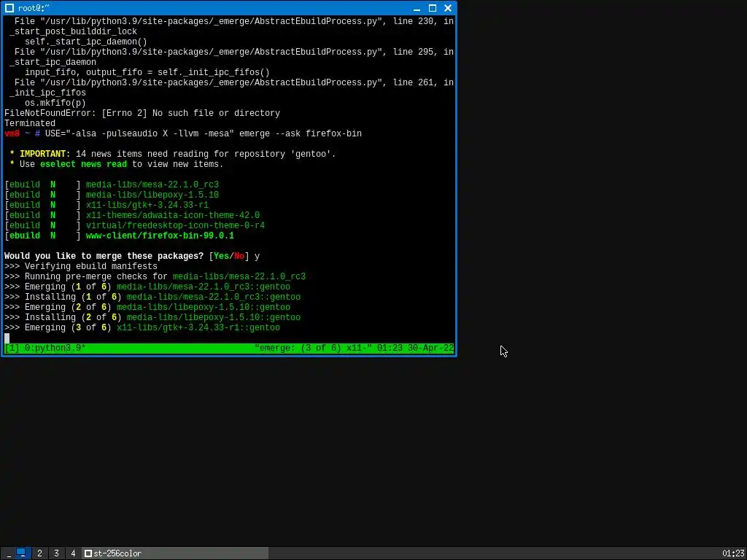747x560 pixels.
Task: Click the root@:~ window title text
Action: click(34, 8)
